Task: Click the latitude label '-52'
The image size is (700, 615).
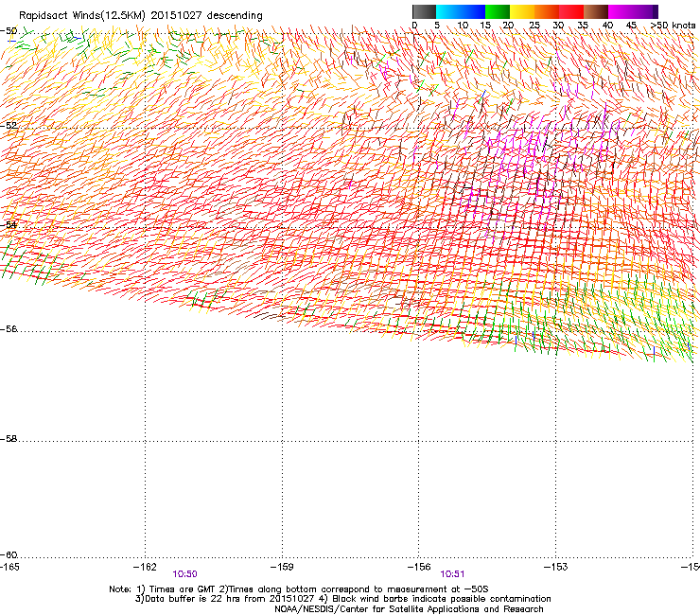Action: (9, 126)
